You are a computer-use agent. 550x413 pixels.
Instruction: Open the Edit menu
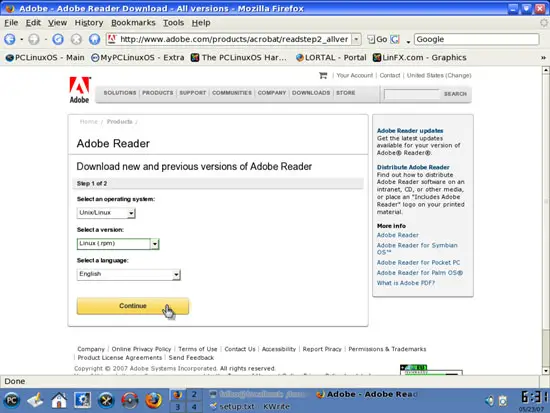[x=33, y=23]
